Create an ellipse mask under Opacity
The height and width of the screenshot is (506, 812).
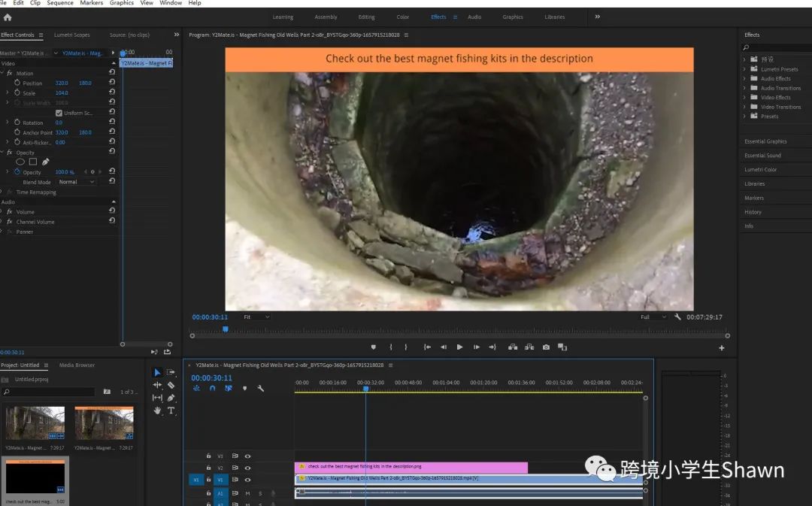(20, 162)
